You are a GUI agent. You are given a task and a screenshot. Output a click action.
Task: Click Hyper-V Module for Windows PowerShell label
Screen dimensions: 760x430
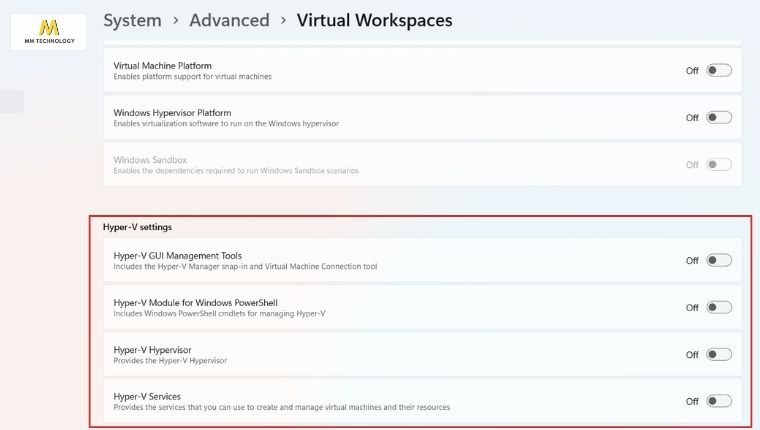(x=195, y=303)
